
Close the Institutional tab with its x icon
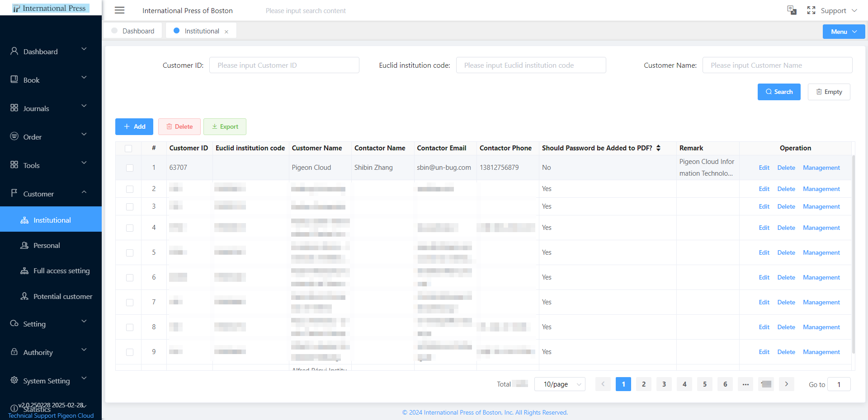pyautogui.click(x=226, y=32)
